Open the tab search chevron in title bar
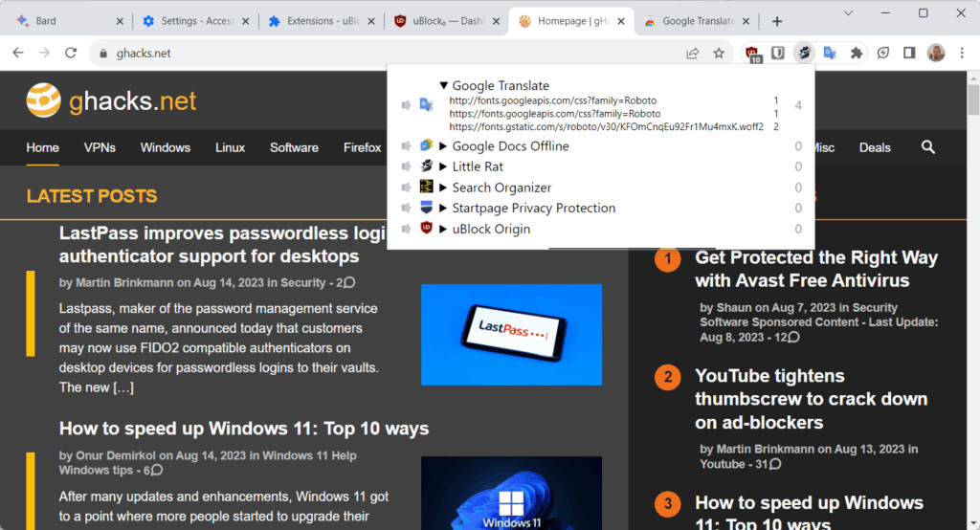Image resolution: width=980 pixels, height=530 pixels. (848, 13)
